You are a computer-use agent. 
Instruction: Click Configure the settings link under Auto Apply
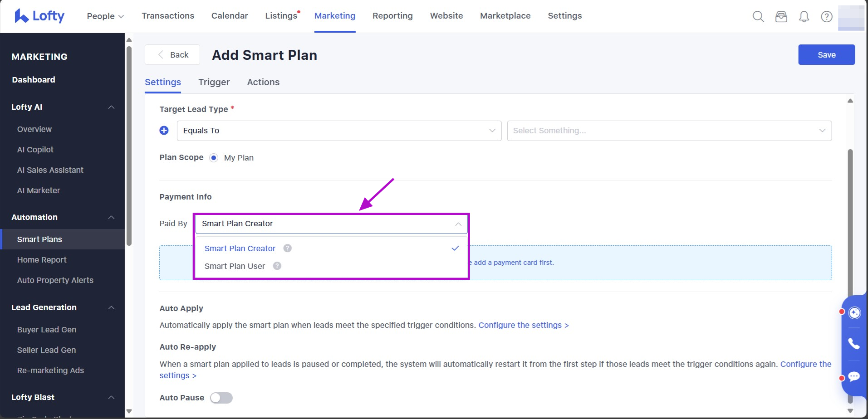pyautogui.click(x=523, y=325)
